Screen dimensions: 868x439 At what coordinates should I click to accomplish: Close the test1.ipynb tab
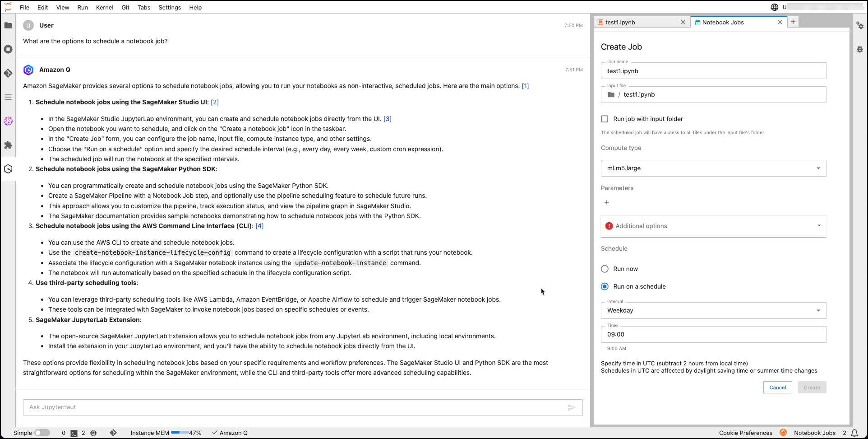pyautogui.click(x=683, y=22)
